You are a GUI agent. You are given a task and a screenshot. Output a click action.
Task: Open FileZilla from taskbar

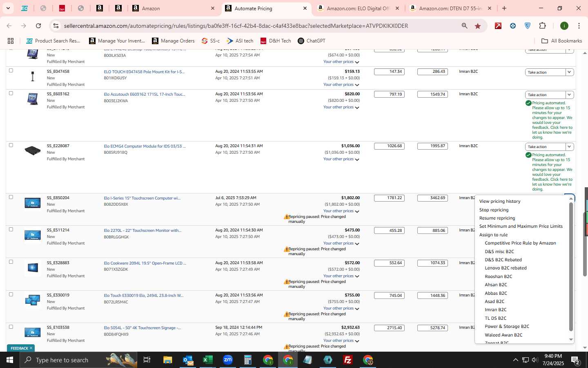pyautogui.click(x=348, y=360)
